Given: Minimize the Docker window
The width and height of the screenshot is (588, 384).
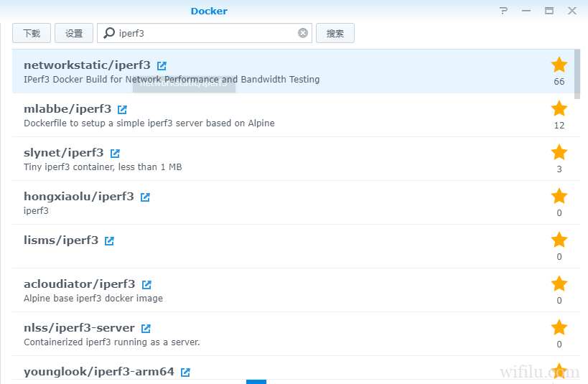Looking at the screenshot, I should pos(526,11).
